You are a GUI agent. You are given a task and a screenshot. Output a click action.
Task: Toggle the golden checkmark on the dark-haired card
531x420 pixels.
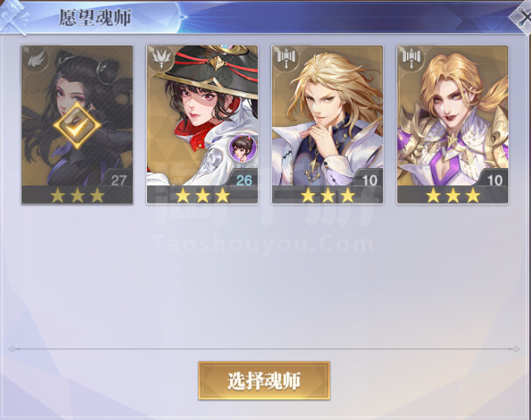(77, 126)
